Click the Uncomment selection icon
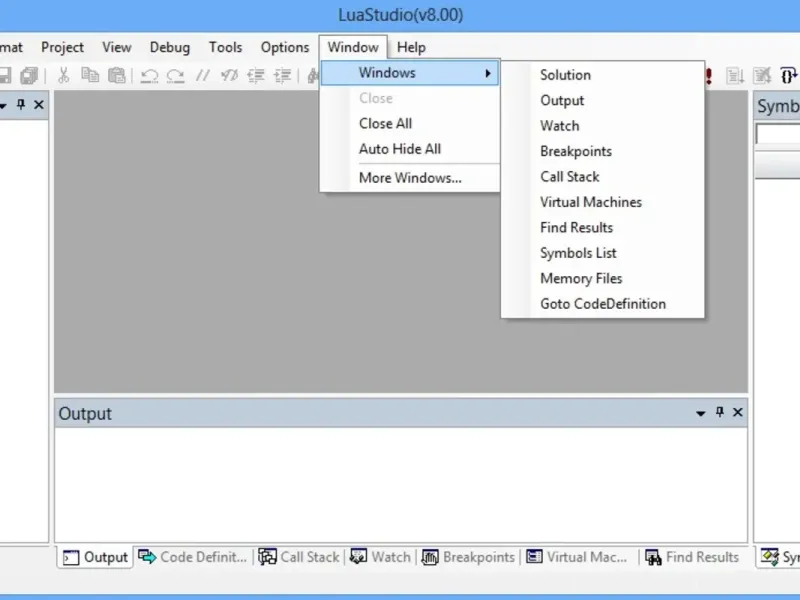The width and height of the screenshot is (800, 600). coord(229,76)
